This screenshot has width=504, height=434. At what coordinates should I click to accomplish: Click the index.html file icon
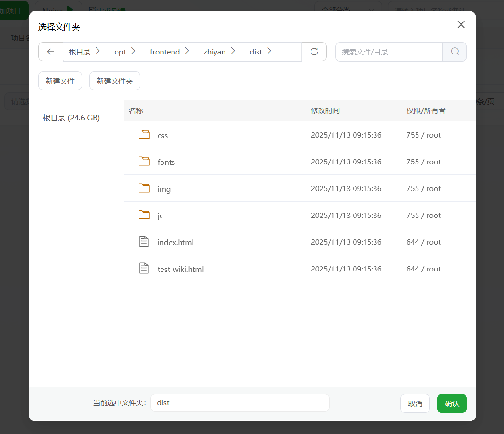pyautogui.click(x=144, y=242)
